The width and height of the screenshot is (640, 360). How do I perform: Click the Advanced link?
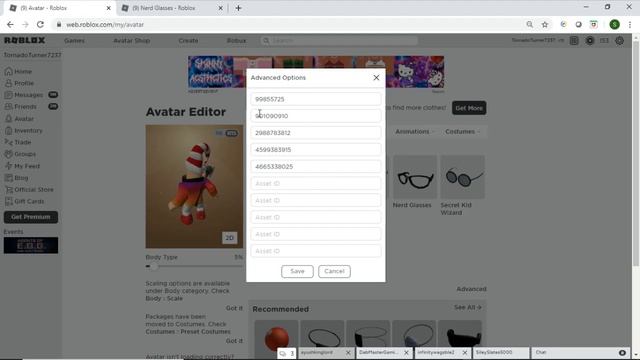[471, 289]
